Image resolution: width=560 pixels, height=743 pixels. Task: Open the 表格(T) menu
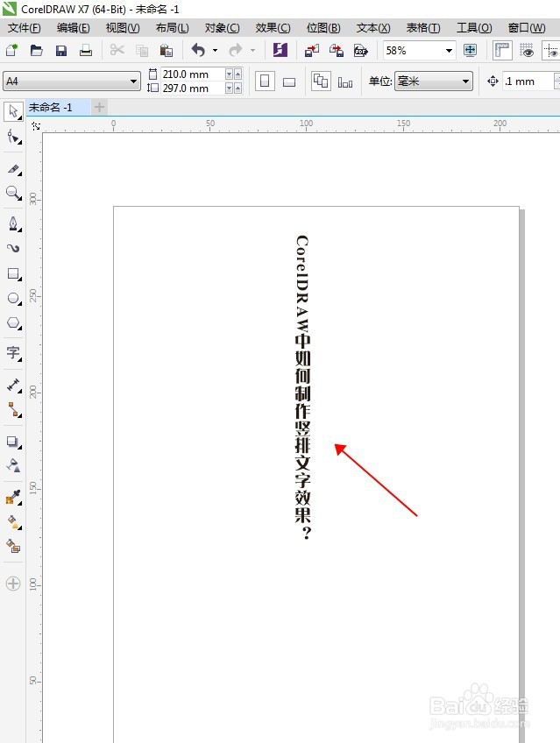pos(423,28)
